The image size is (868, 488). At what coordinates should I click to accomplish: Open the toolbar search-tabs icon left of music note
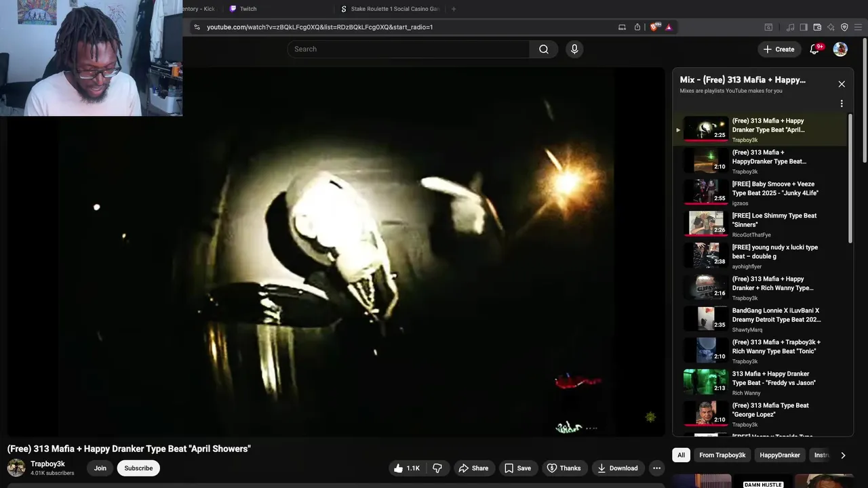[768, 27]
